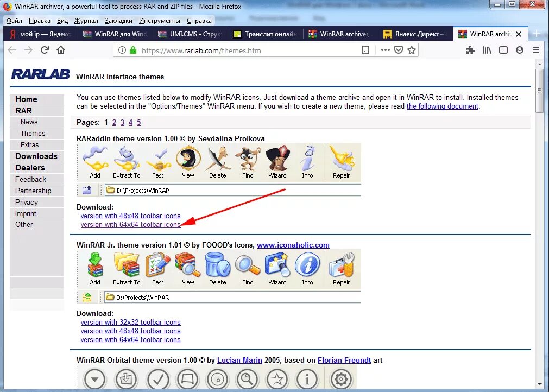Open Feedback in the site sidebar
The width and height of the screenshot is (549, 392).
[30, 179]
